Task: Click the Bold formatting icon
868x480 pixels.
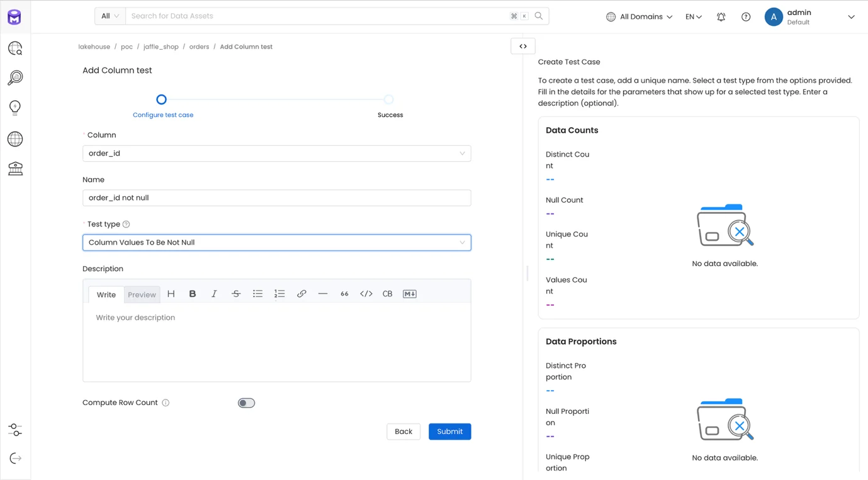Action: [x=193, y=294]
